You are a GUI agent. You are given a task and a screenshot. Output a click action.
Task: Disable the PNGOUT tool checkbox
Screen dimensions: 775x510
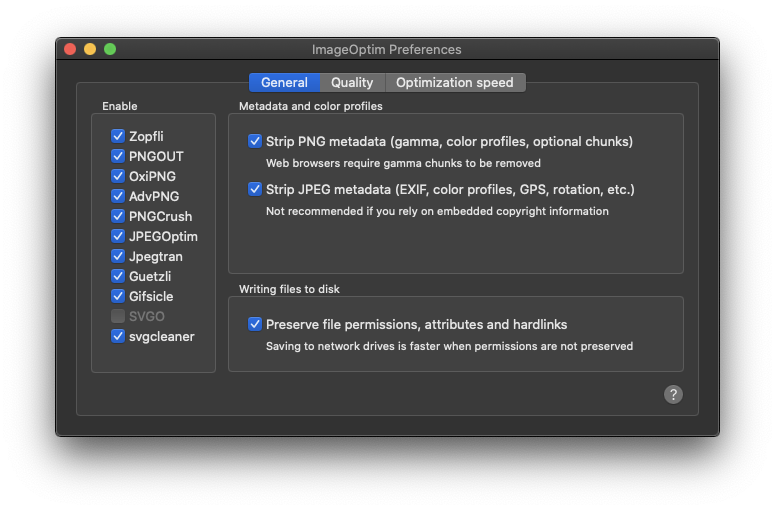coord(118,156)
